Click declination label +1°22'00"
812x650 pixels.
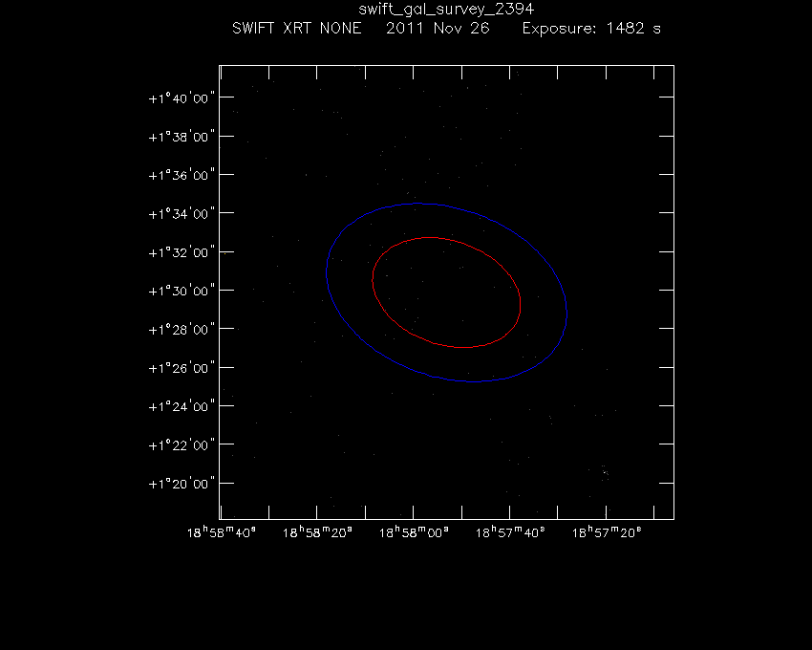point(182,445)
